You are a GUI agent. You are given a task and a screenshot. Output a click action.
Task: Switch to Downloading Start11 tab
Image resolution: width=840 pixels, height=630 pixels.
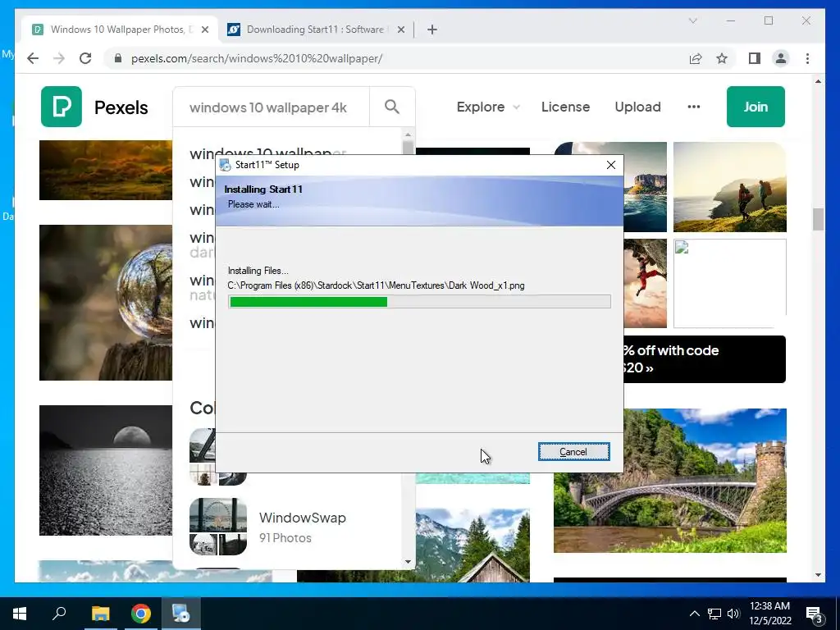tap(315, 30)
